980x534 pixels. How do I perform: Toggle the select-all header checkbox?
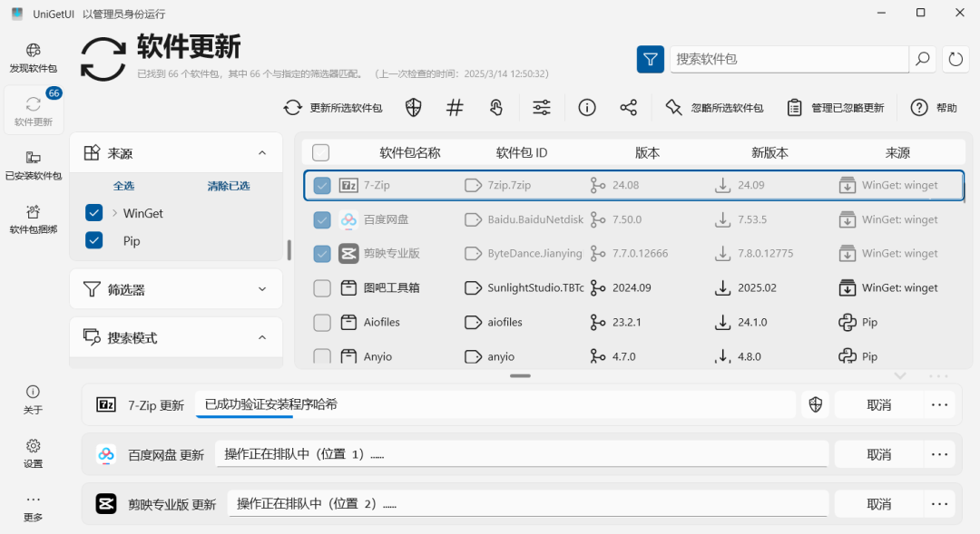click(x=320, y=152)
